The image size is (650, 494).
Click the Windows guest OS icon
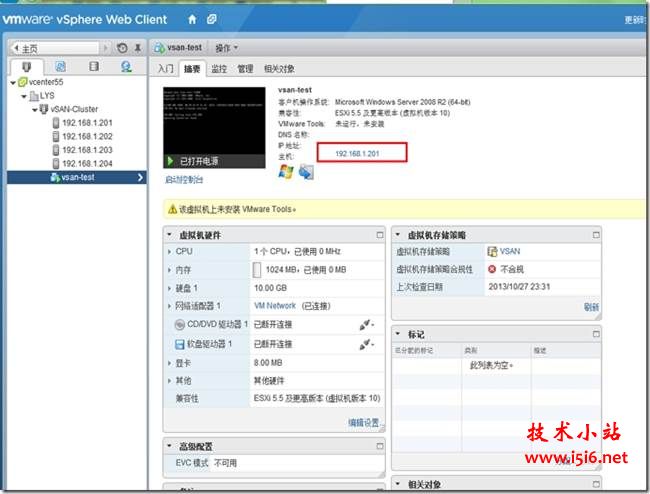(286, 172)
